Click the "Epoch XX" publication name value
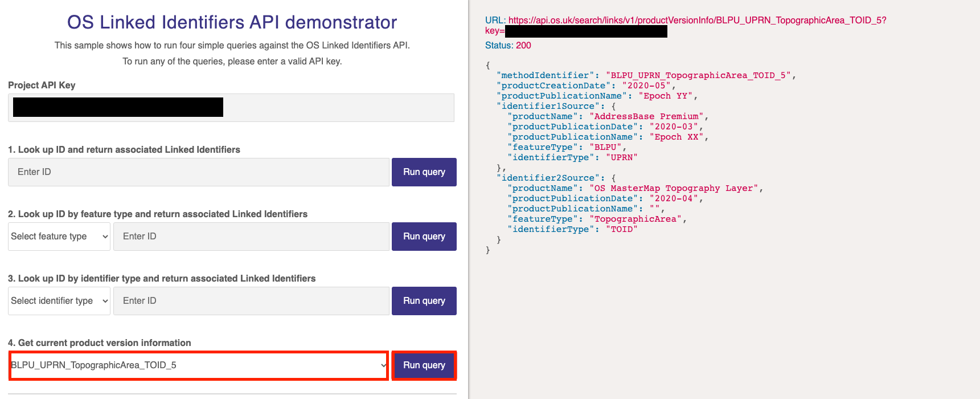Image resolution: width=980 pixels, height=399 pixels. coord(676,137)
